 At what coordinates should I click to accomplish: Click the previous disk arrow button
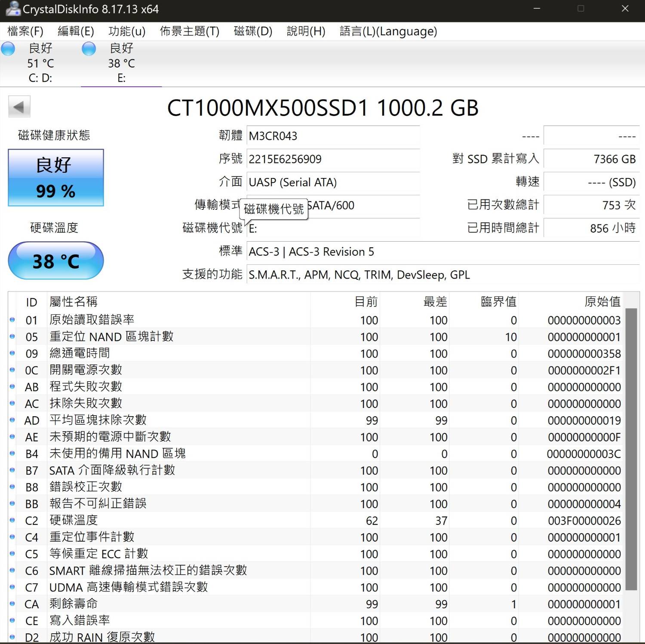point(19,107)
